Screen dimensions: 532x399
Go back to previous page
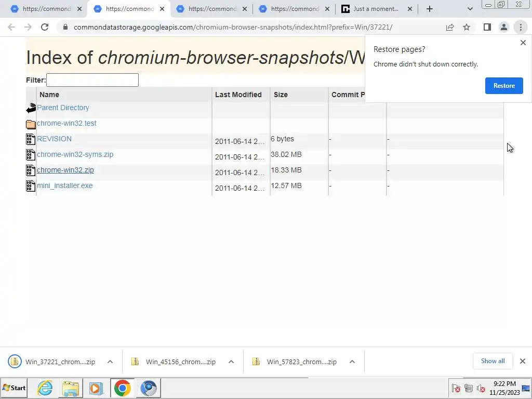click(x=11, y=27)
